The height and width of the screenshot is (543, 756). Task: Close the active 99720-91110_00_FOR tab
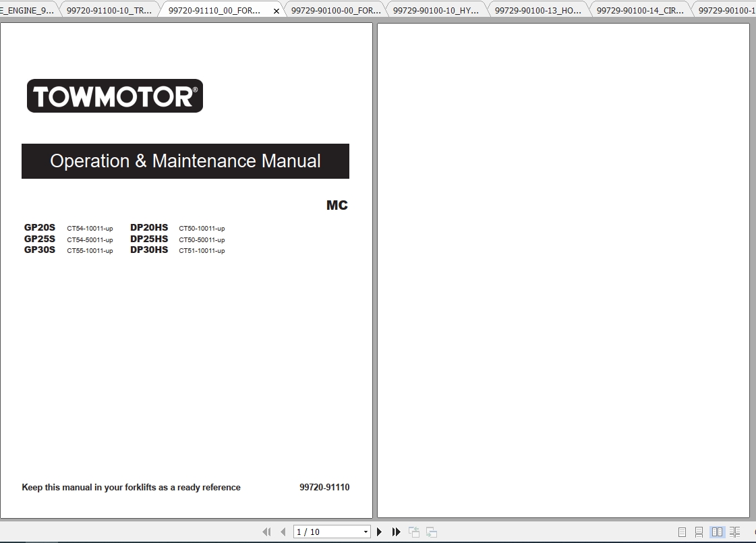pyautogui.click(x=277, y=10)
